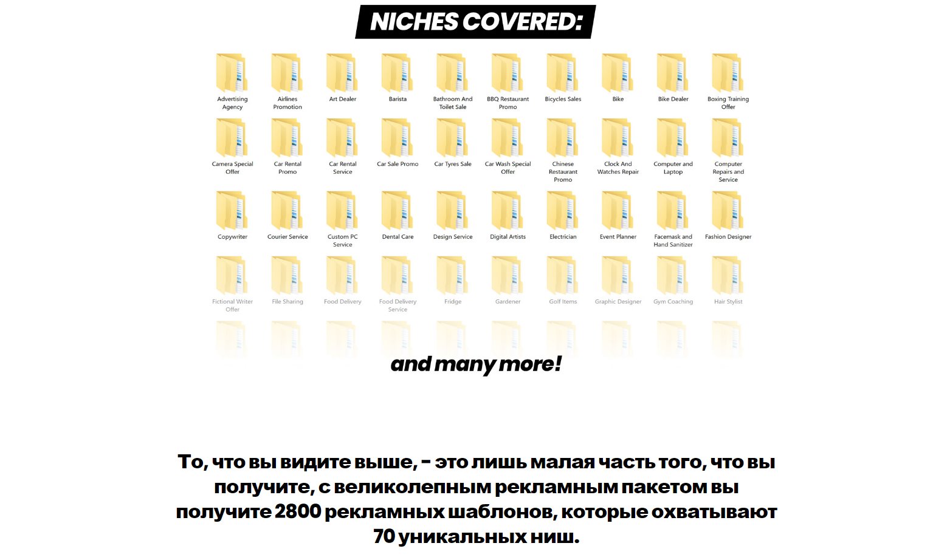Screen dimensions: 950x560
Task: Select the Golf Items folder icon
Action: point(563,276)
